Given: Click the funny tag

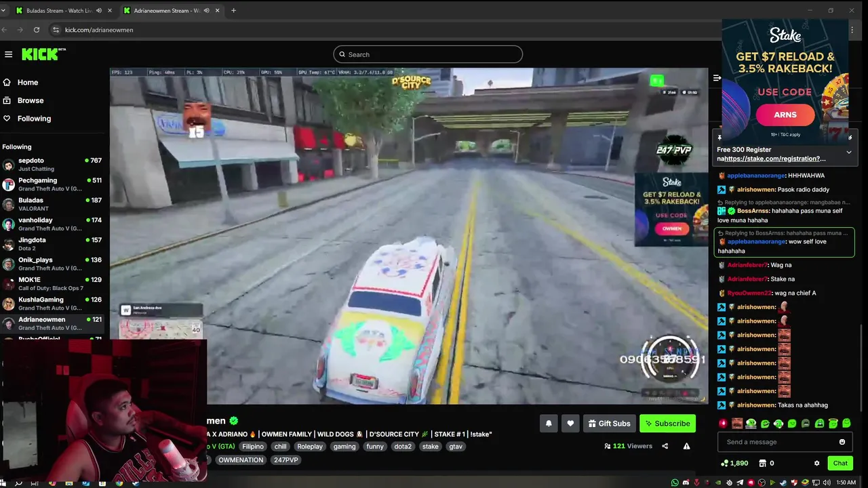Looking at the screenshot, I should tap(375, 447).
